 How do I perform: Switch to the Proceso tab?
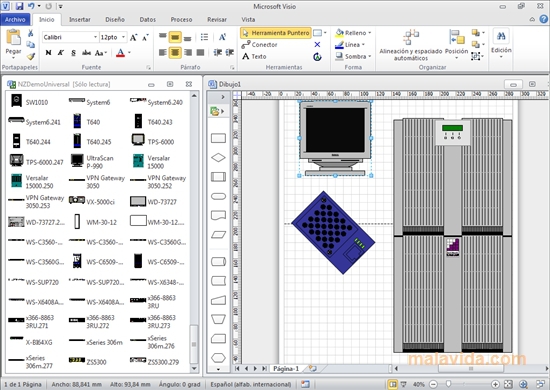click(181, 20)
